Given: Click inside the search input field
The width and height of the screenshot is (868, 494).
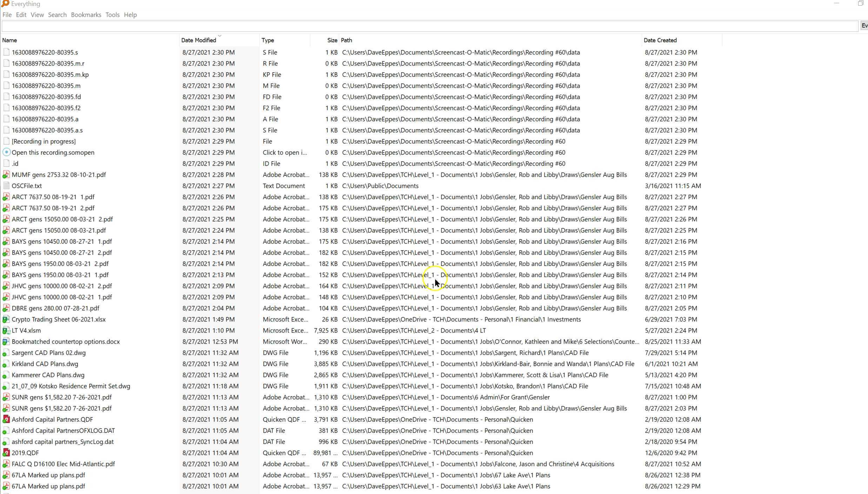Looking at the screenshot, I should 421,26.
